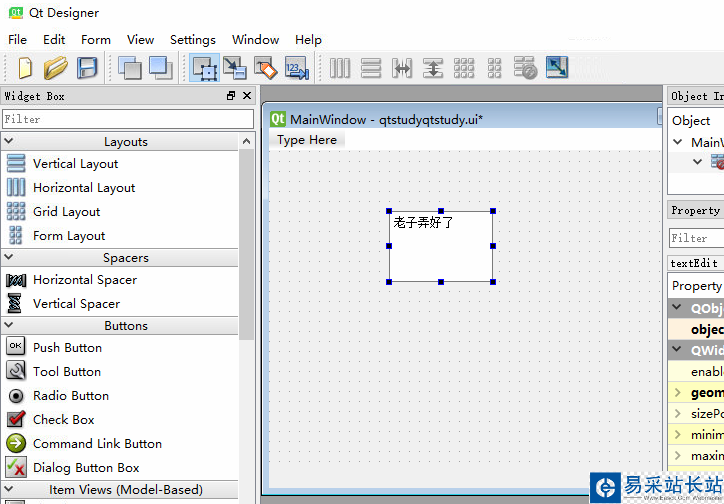Viewport: 724px width, 504px height.
Task: Click Lay Out in a Grid icon
Action: (x=464, y=68)
